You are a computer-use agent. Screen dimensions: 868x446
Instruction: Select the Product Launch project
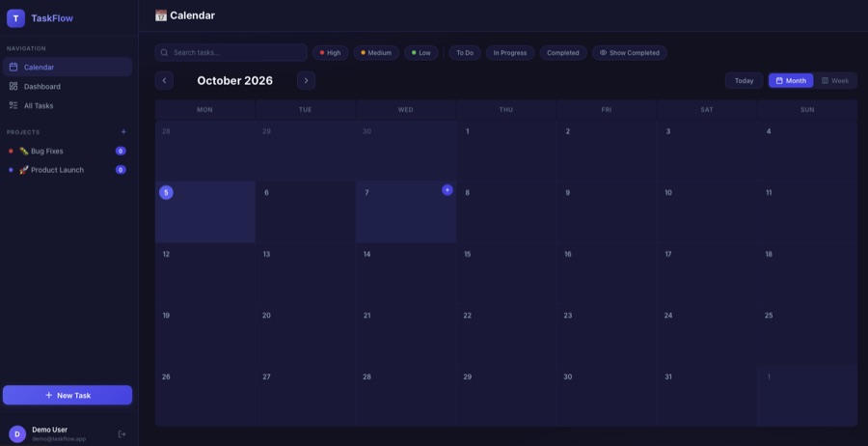(68, 170)
